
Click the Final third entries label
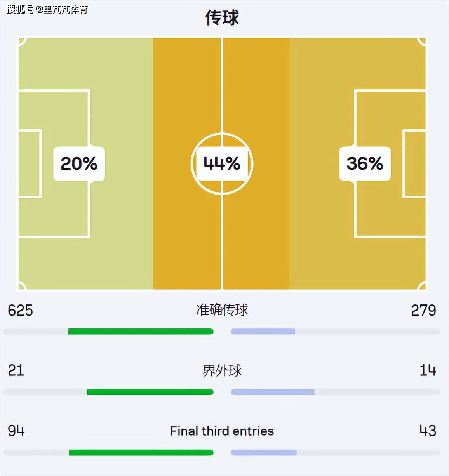(x=222, y=431)
